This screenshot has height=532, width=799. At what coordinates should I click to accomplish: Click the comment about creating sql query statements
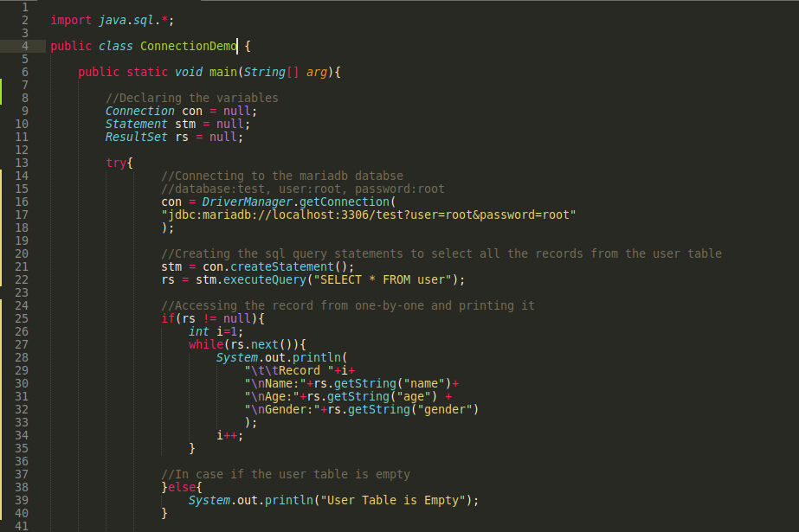click(441, 254)
